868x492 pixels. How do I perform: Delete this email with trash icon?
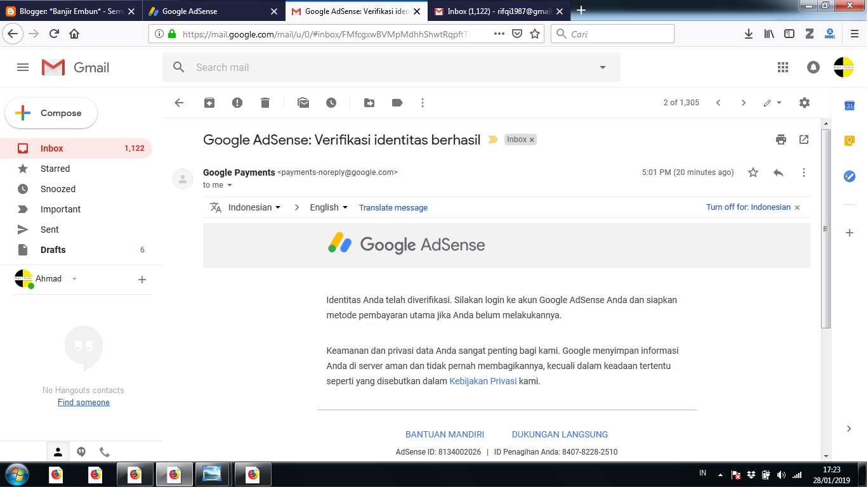265,103
